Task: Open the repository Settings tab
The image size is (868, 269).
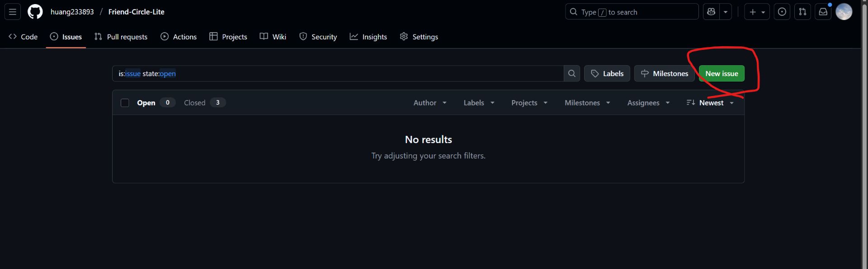Action: tap(419, 37)
